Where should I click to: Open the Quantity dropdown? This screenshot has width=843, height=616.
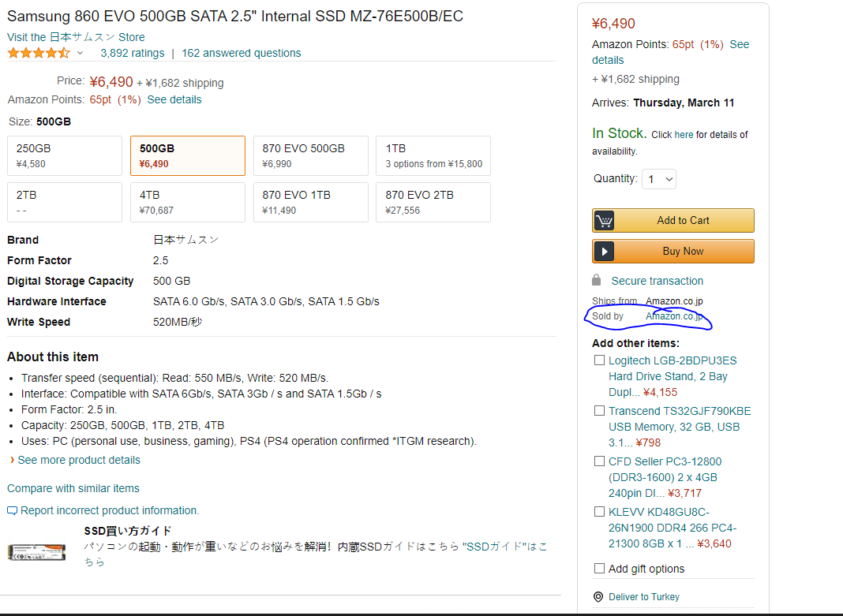(659, 179)
